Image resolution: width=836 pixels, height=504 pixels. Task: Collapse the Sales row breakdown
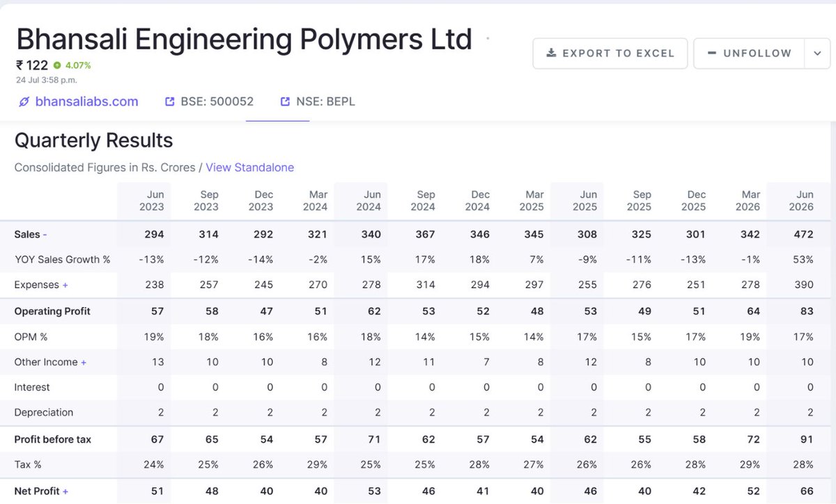[45, 235]
